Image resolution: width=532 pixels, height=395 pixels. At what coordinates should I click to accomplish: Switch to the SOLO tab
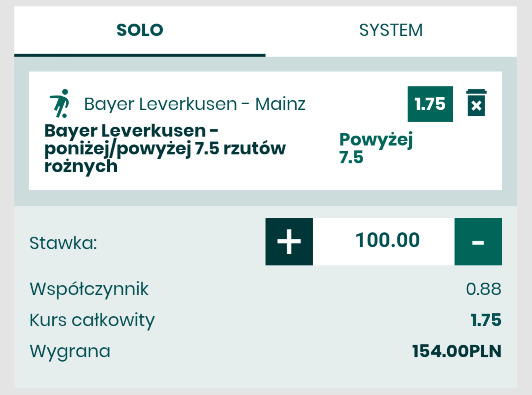(x=140, y=30)
